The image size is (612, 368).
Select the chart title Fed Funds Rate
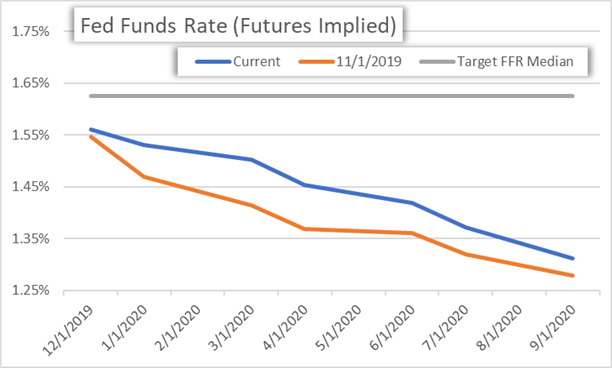coord(238,26)
